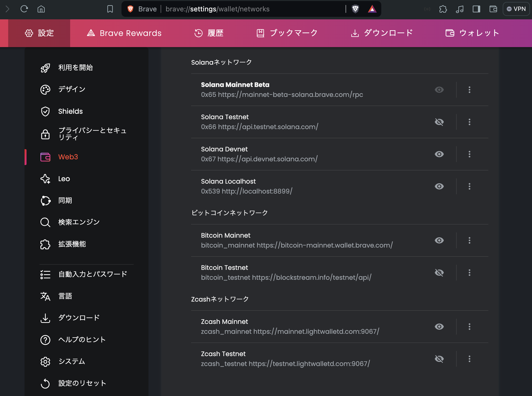Go to the ダウンロード top tab
The image size is (532, 396).
[382, 33]
